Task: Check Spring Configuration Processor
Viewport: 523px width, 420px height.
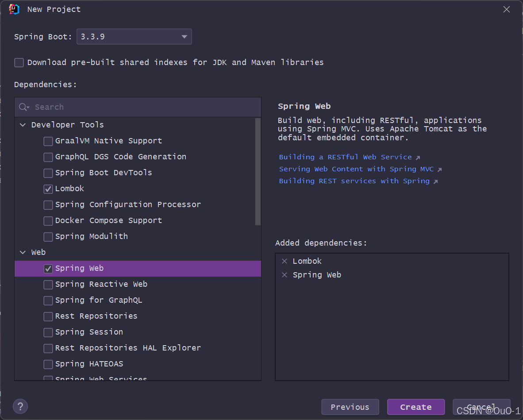Action: [x=48, y=205]
